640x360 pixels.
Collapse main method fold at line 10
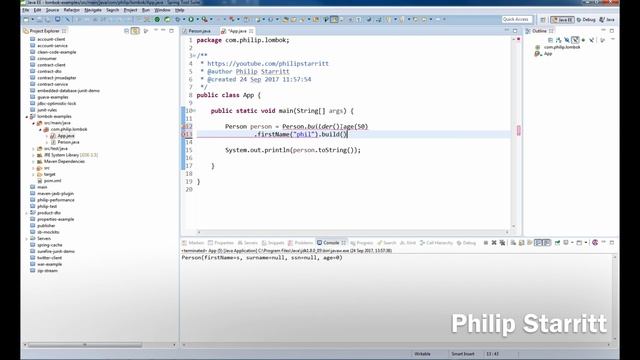195,111
